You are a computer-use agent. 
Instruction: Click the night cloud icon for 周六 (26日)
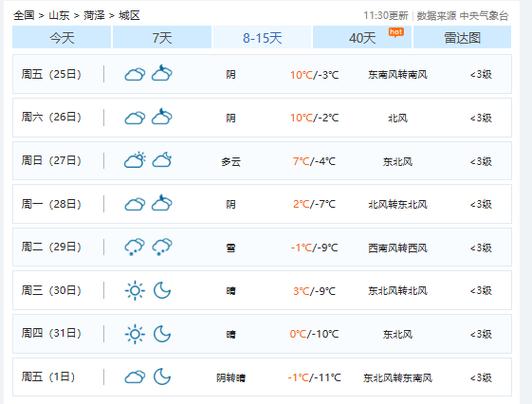click(162, 116)
